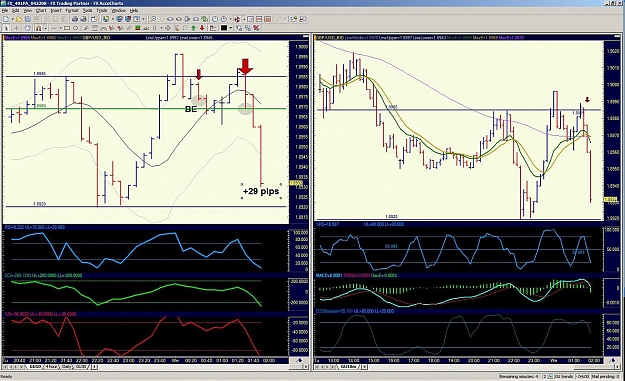Click the black color swatch in toolbar

point(224,28)
